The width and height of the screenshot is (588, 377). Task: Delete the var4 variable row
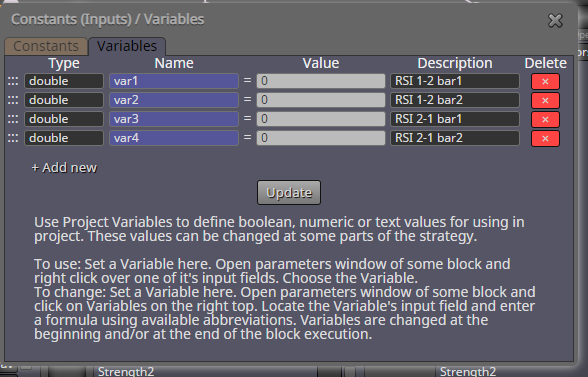[x=545, y=138]
